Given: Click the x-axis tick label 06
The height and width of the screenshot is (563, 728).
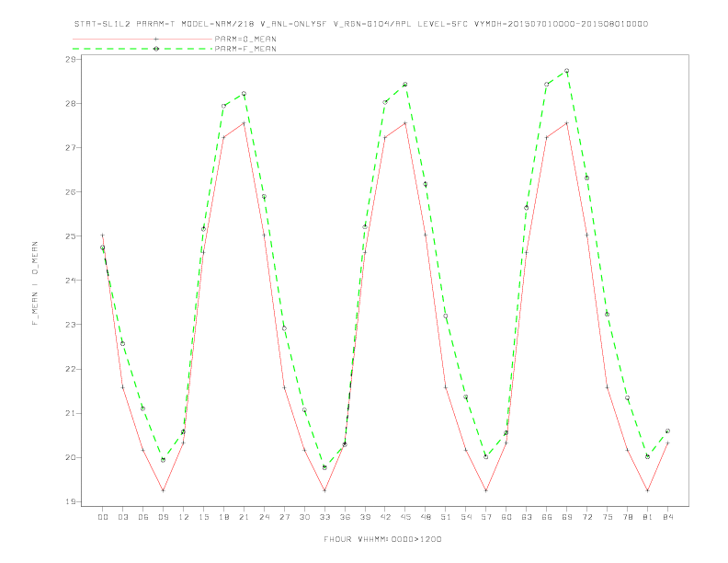Looking at the screenshot, I should coord(143,517).
